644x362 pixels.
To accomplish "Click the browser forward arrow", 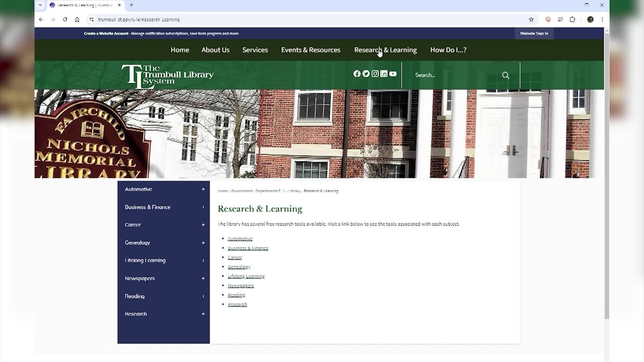I will 53,19.
